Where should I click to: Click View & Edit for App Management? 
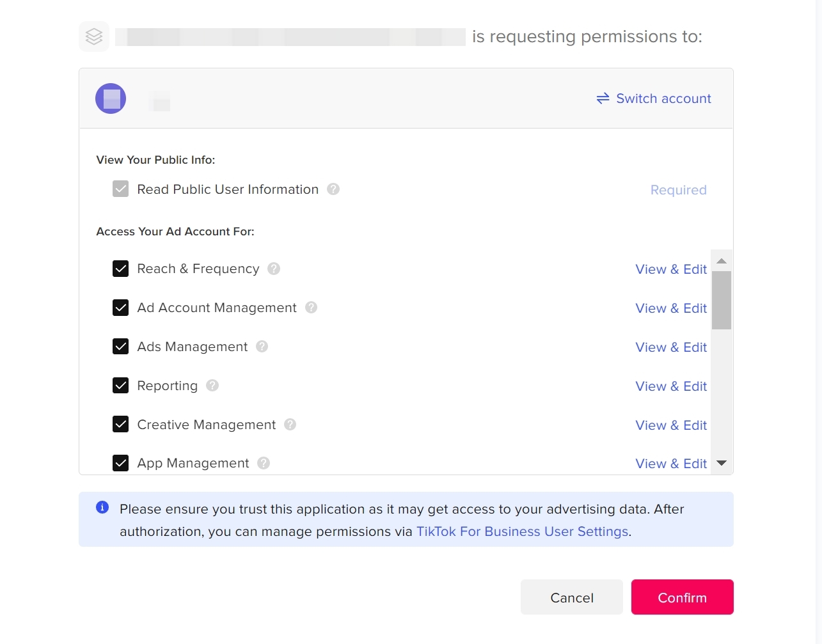coord(671,464)
